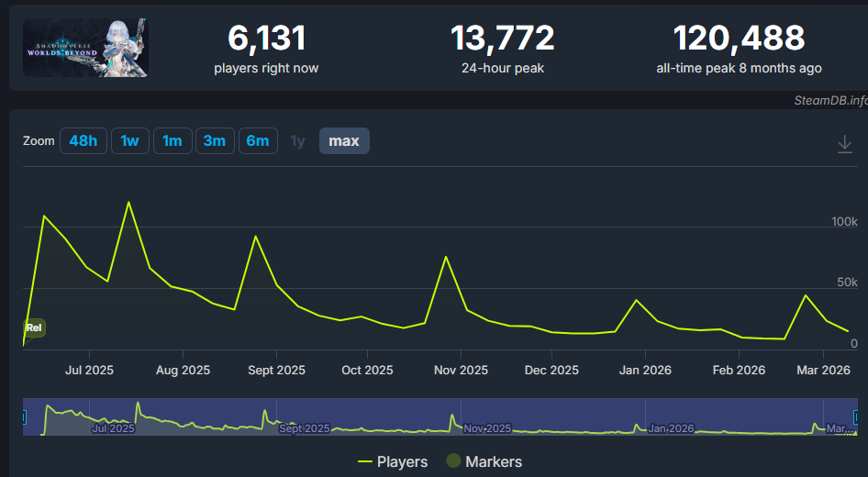
Task: Click the 'Nov 2025' axis label
Action: point(461,371)
